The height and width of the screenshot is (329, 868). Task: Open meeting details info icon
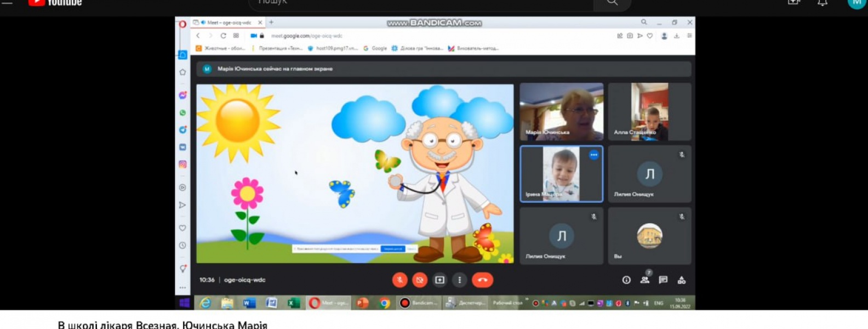626,280
